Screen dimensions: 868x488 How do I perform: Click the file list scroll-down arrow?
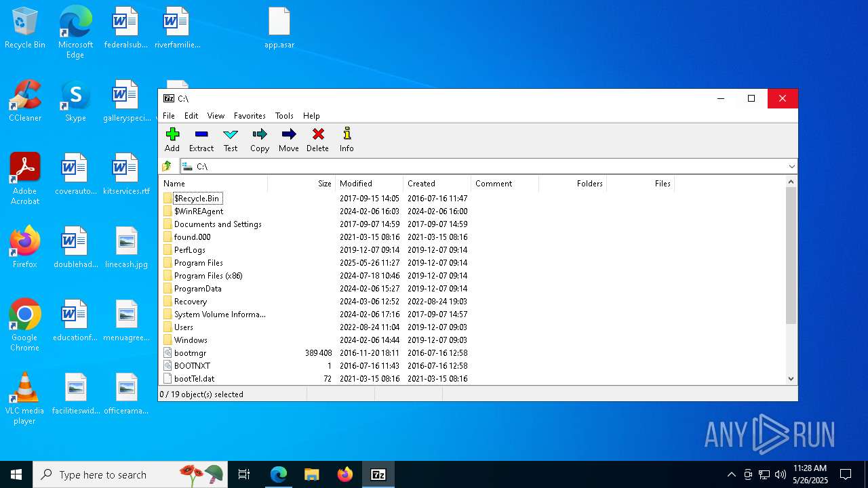tap(791, 380)
